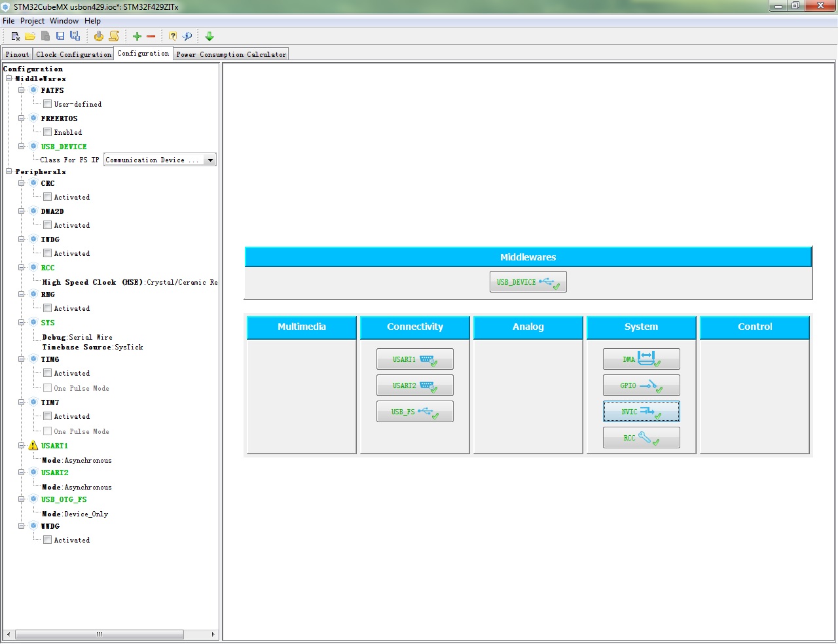Open USART2 connectivity configuration

pos(414,385)
